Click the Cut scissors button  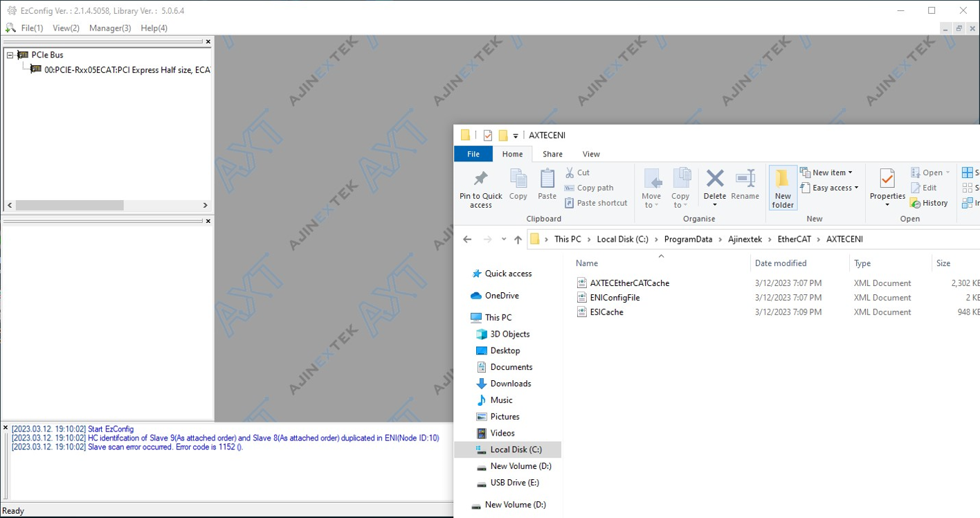point(577,172)
